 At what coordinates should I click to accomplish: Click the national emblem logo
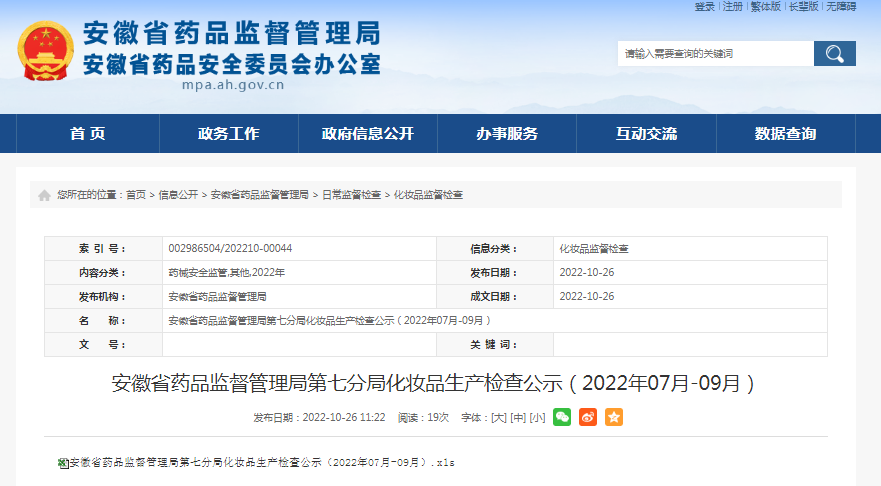click(x=46, y=51)
